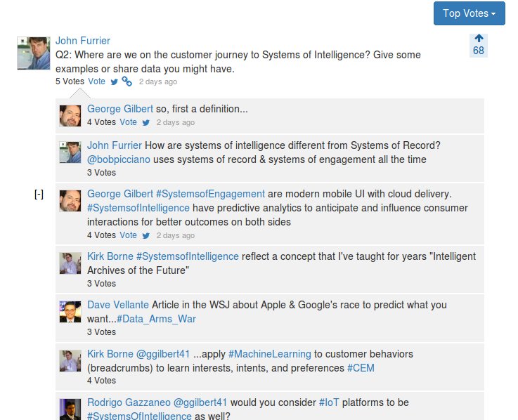Open the Top Votes sort dropdown

[x=469, y=13]
